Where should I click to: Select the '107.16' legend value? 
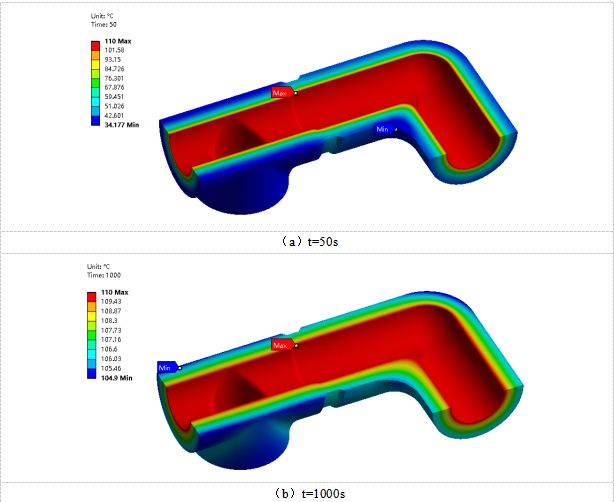[x=111, y=339]
